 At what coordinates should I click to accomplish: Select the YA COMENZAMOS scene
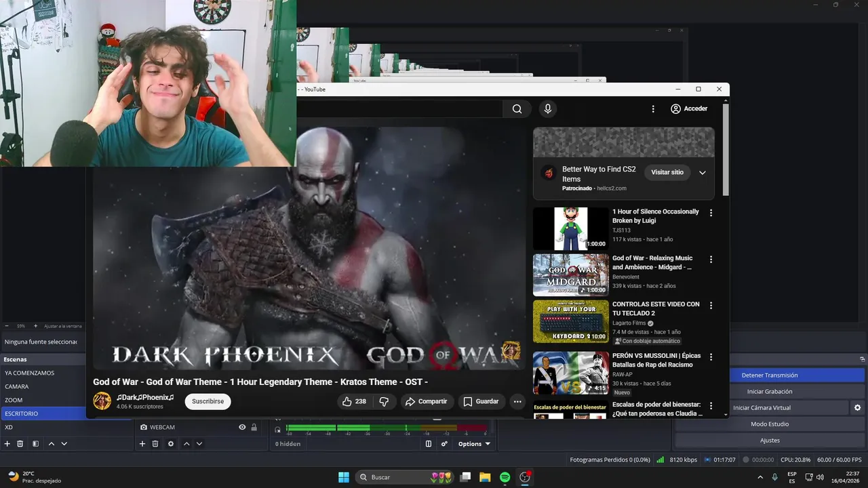(x=43, y=373)
